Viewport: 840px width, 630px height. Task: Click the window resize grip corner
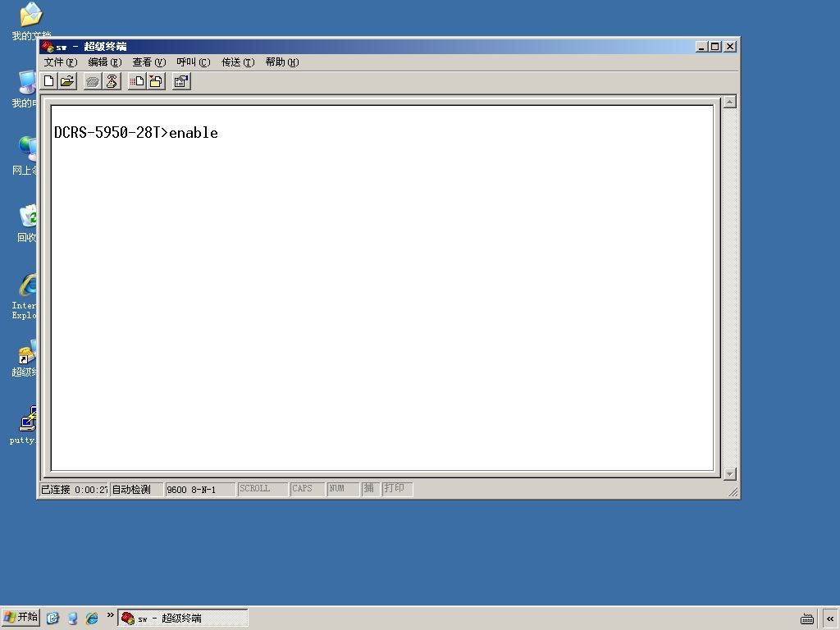tap(733, 492)
